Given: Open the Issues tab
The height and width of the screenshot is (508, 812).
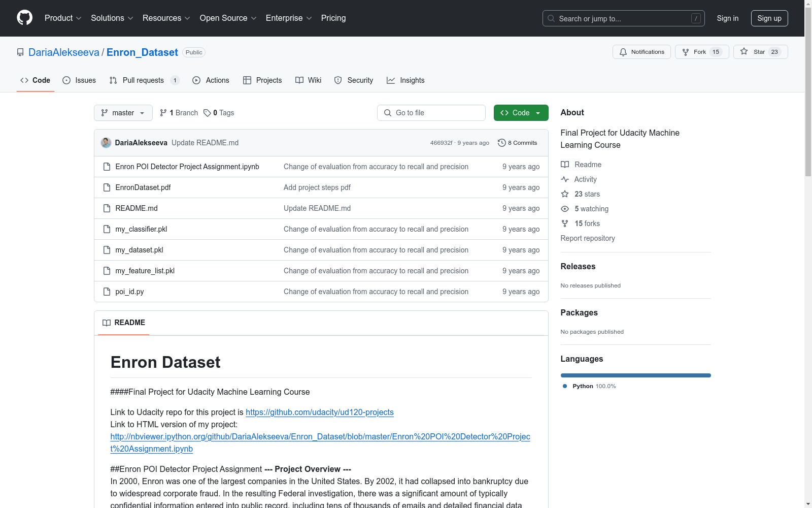Looking at the screenshot, I should [79, 80].
